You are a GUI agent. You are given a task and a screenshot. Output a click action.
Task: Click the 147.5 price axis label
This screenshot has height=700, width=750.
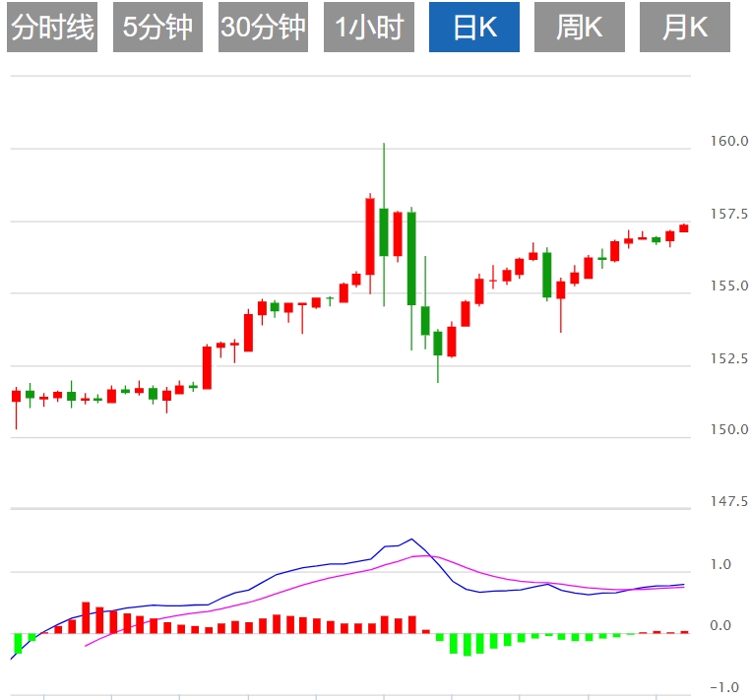point(729,501)
